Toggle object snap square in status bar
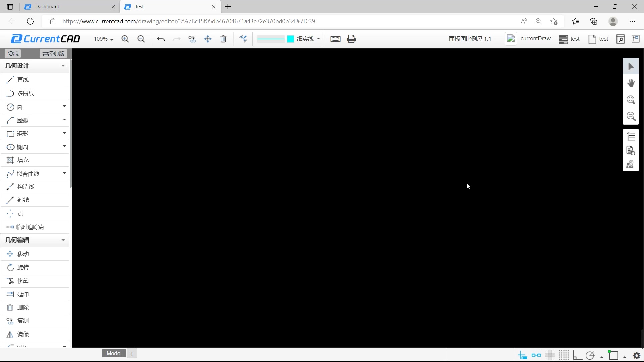The width and height of the screenshot is (644, 362). 613,355
